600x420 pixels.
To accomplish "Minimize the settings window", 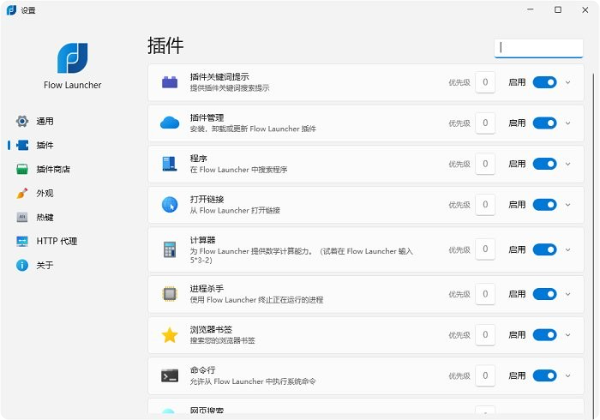I will 530,10.
